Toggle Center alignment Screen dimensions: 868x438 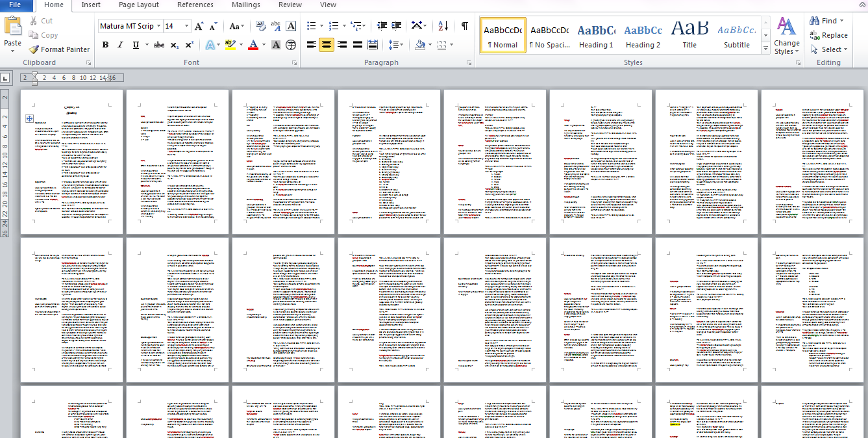[327, 45]
